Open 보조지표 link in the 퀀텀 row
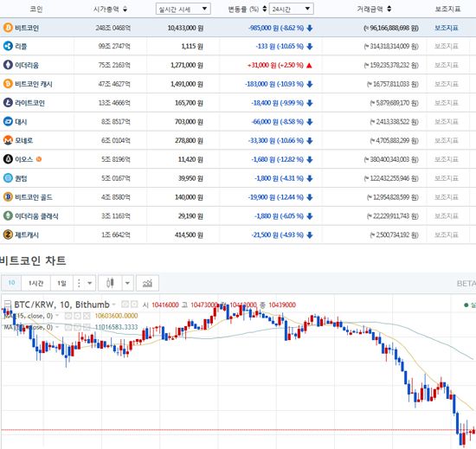476x449 pixels. point(447,178)
